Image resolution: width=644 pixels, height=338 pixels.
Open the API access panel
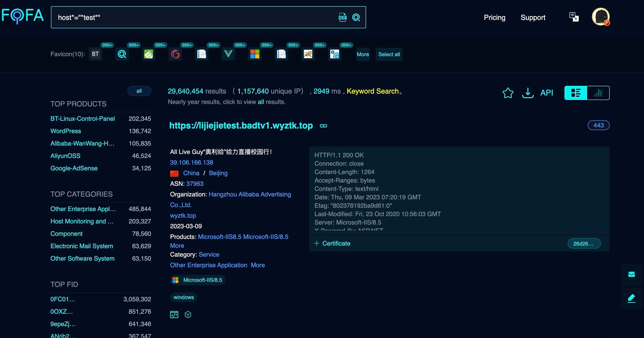point(547,93)
